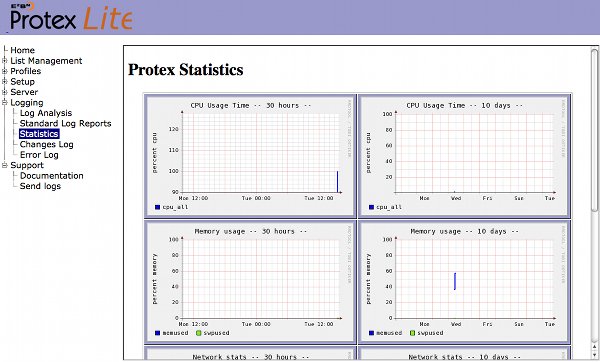Screen dimensions: 600x362
Task: Expand the Server tree node
Action: tap(5, 92)
